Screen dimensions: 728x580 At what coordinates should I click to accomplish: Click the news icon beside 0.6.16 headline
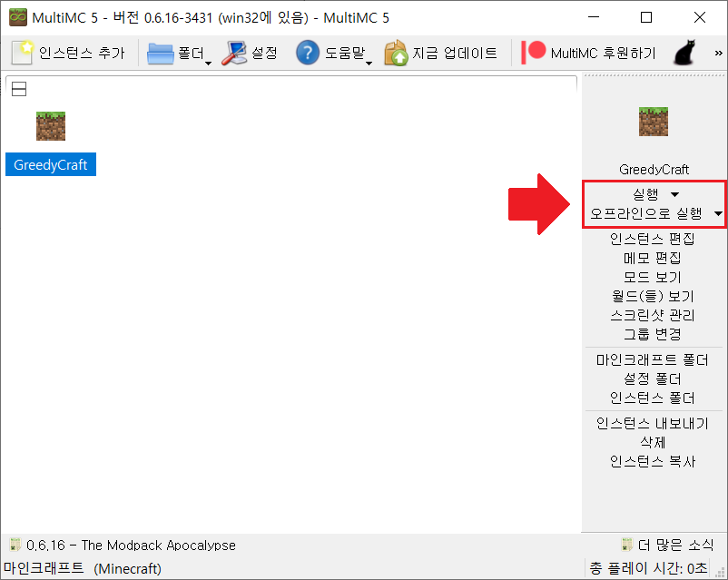click(15, 545)
